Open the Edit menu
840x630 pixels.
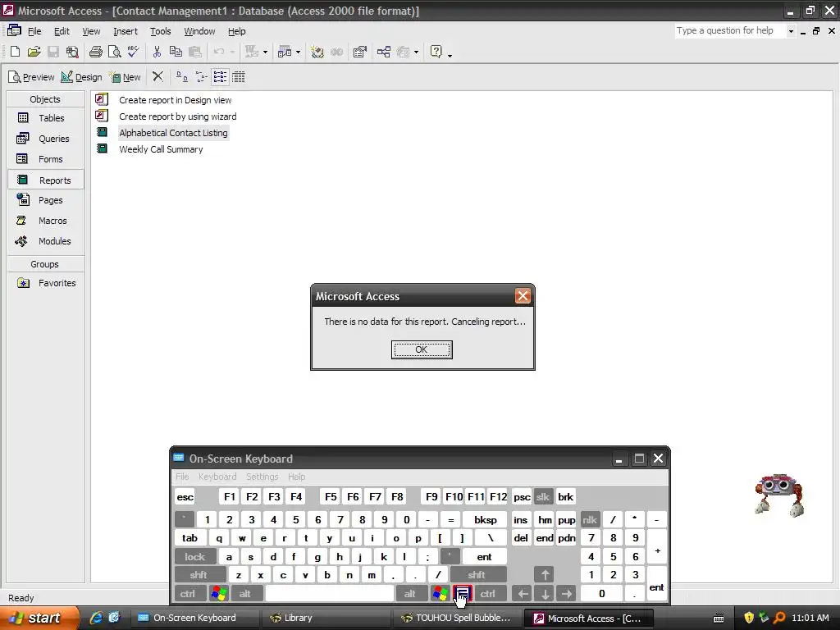click(62, 31)
